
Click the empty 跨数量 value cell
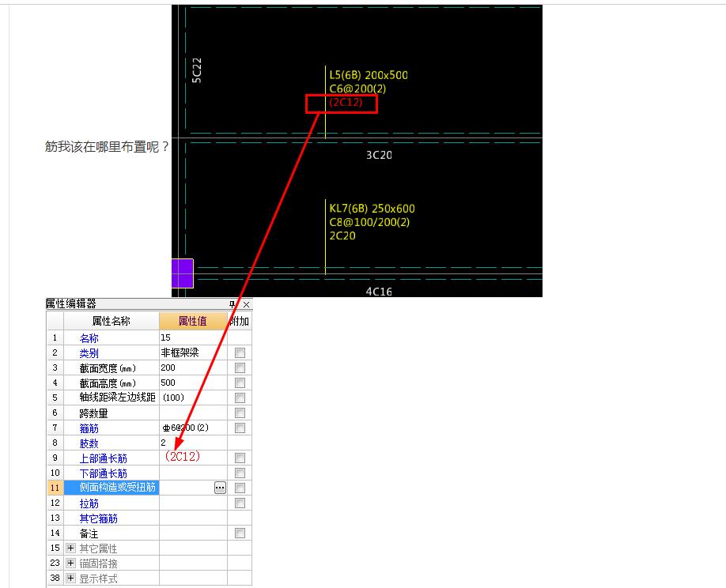coord(193,413)
